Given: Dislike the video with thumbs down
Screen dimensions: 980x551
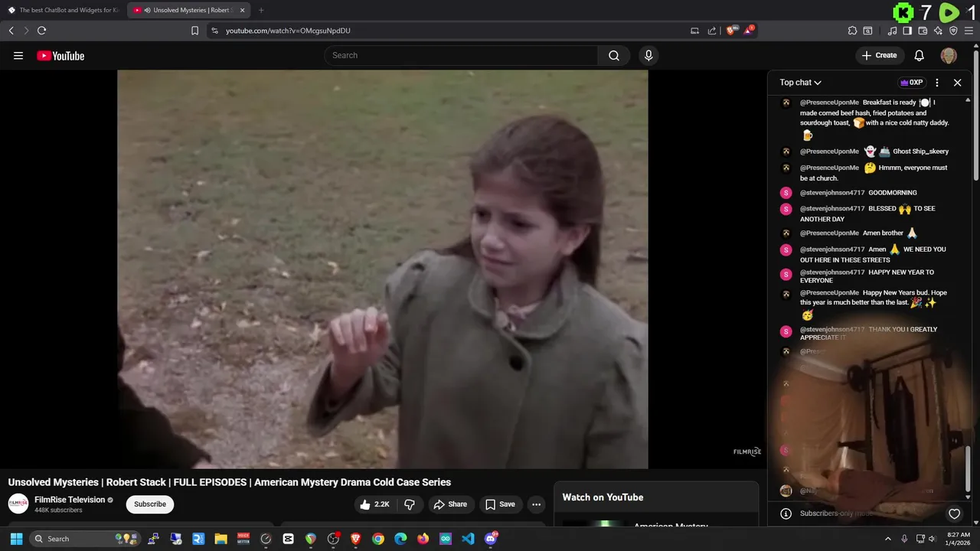Looking at the screenshot, I should (x=410, y=504).
